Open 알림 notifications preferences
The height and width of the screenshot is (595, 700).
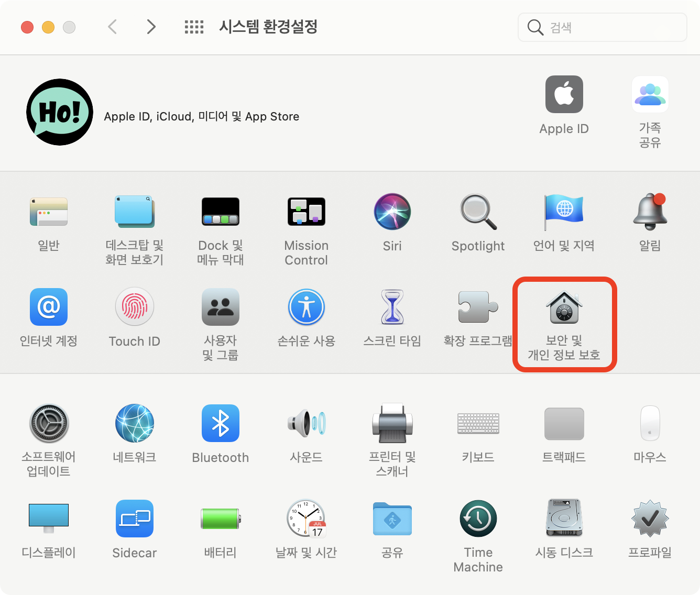tap(650, 212)
